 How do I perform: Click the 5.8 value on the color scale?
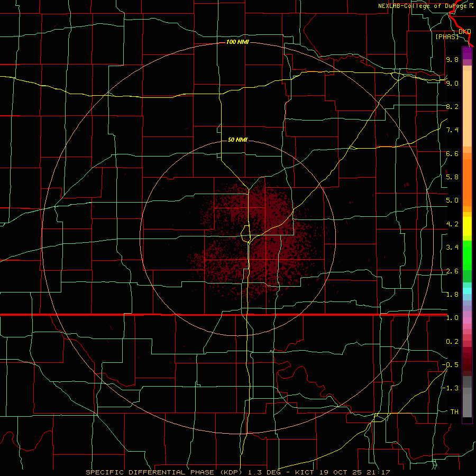(452, 177)
